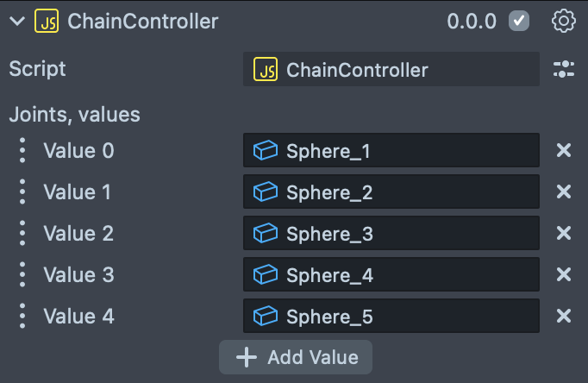Image resolution: width=588 pixels, height=383 pixels.
Task: Delete Value 2 using the X icon
Action: (564, 234)
